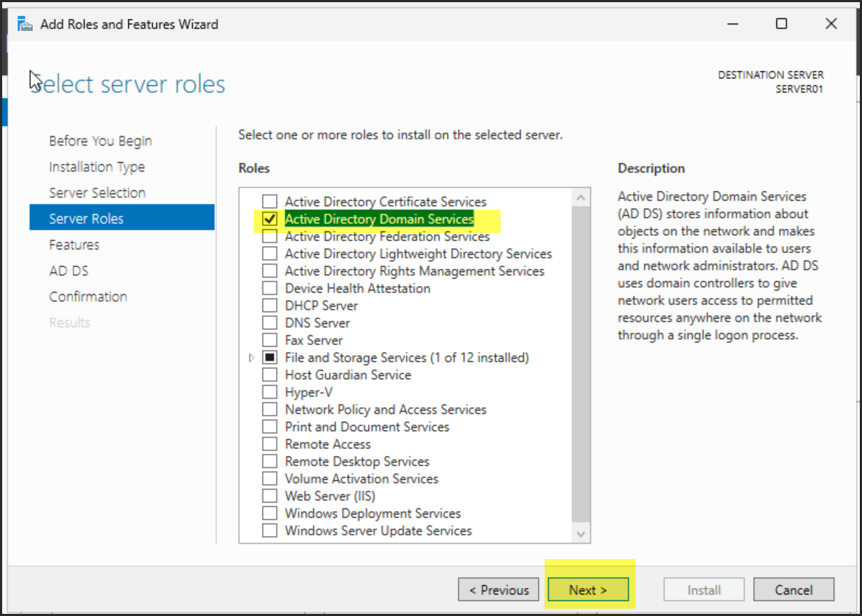
Task: Jump to Before You Begin page
Action: (x=100, y=141)
